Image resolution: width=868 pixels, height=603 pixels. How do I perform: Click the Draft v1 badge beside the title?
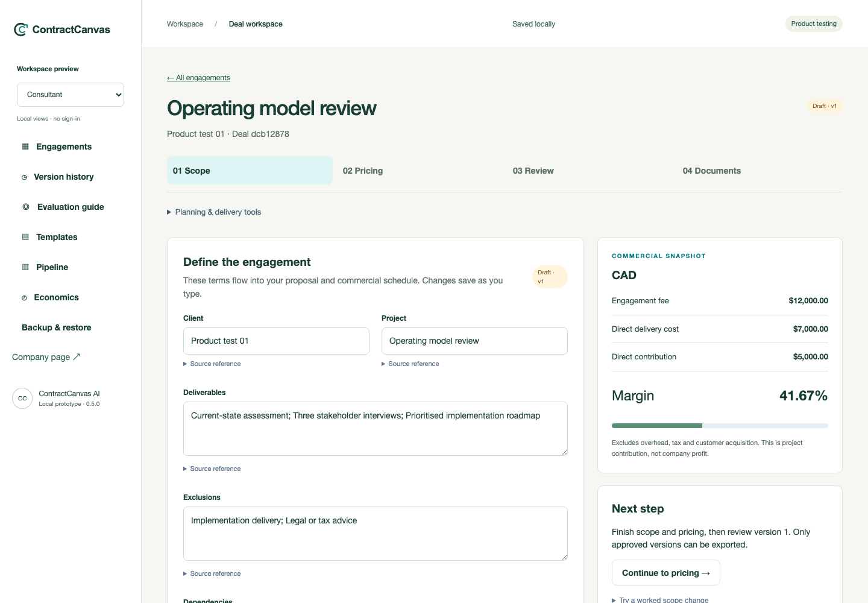click(x=825, y=106)
